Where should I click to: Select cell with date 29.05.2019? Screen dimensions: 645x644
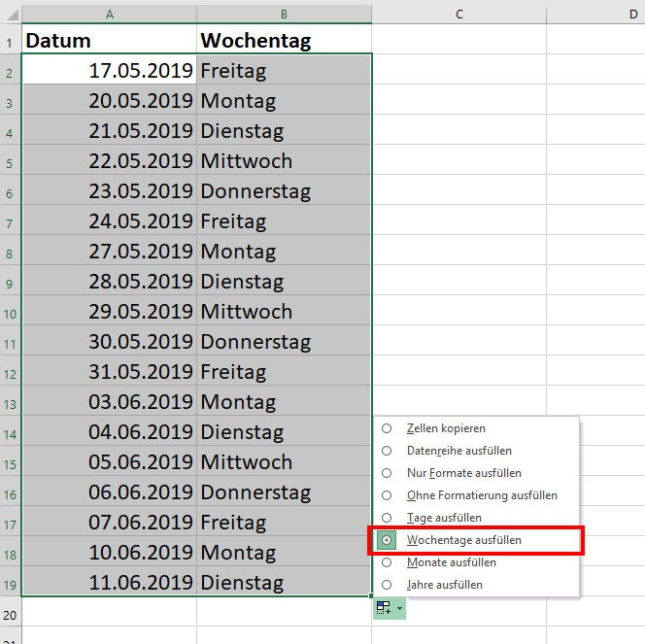pyautogui.click(x=110, y=310)
